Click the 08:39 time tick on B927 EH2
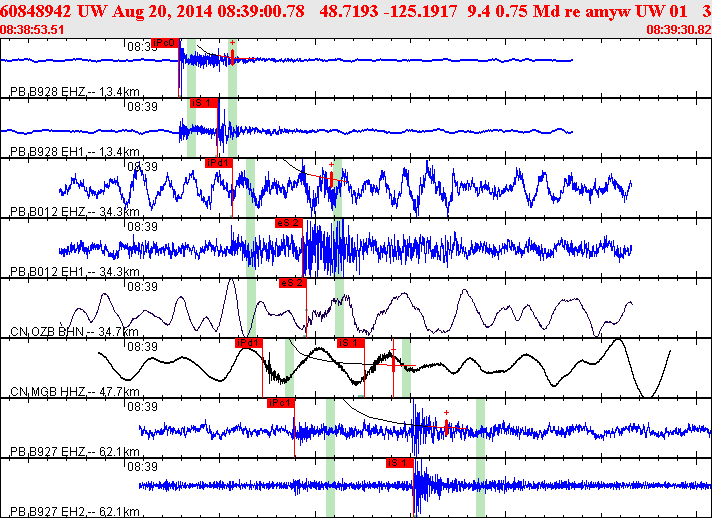 coord(142,466)
